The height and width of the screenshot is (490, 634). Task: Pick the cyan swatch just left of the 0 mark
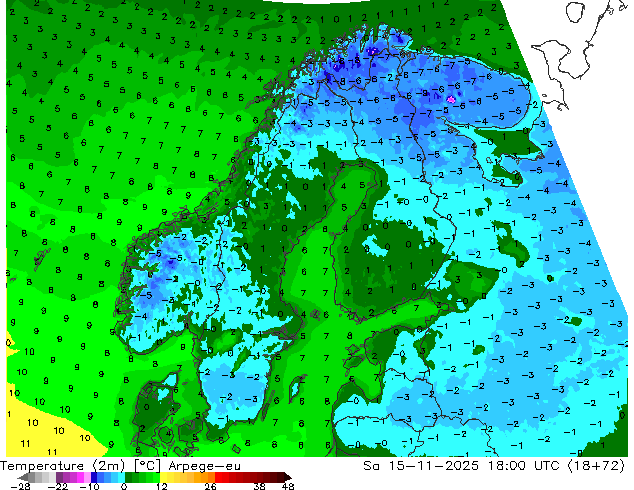pos(121,477)
